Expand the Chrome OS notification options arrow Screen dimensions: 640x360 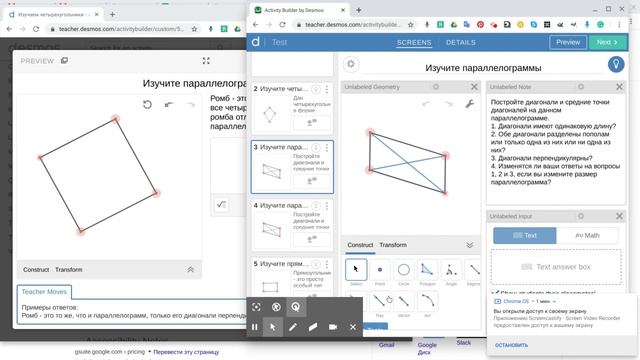[554, 301]
